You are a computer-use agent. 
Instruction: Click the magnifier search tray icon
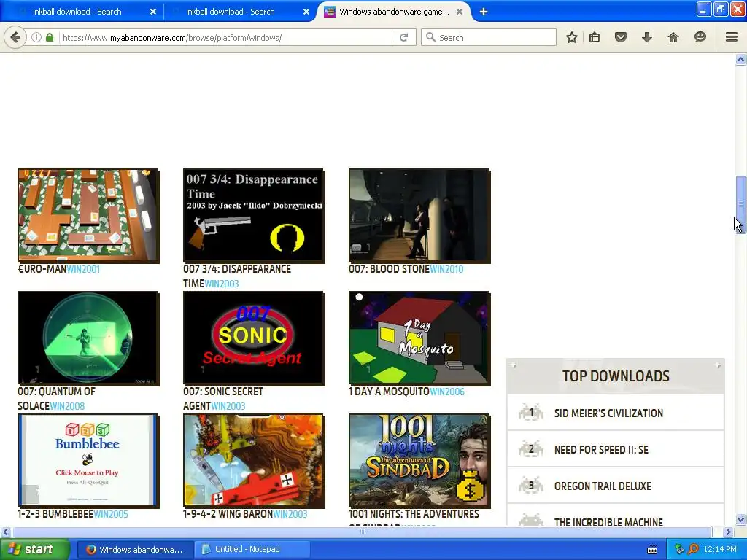point(693,549)
